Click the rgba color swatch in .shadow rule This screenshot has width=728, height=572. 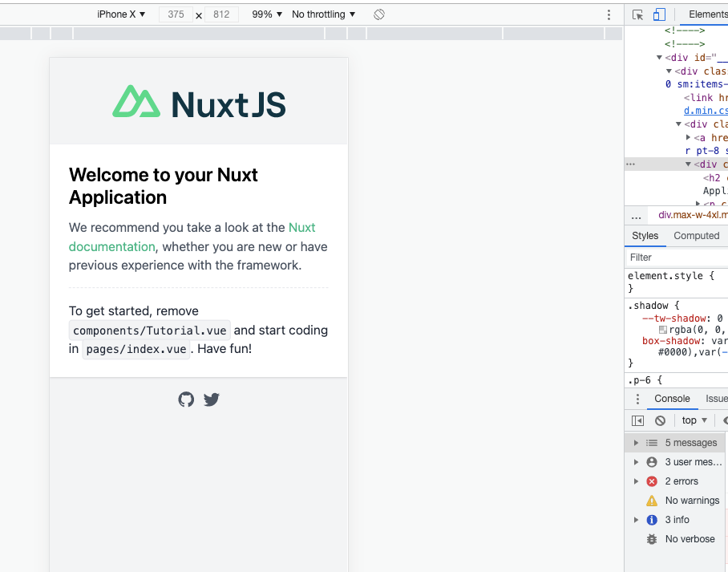coord(663,330)
